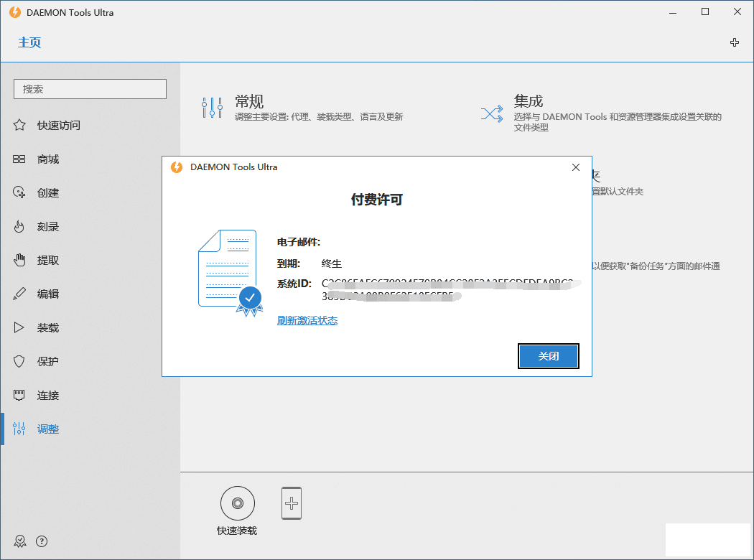Click the 调整 sliders icon in the sidebar
754x560 pixels.
tap(19, 429)
